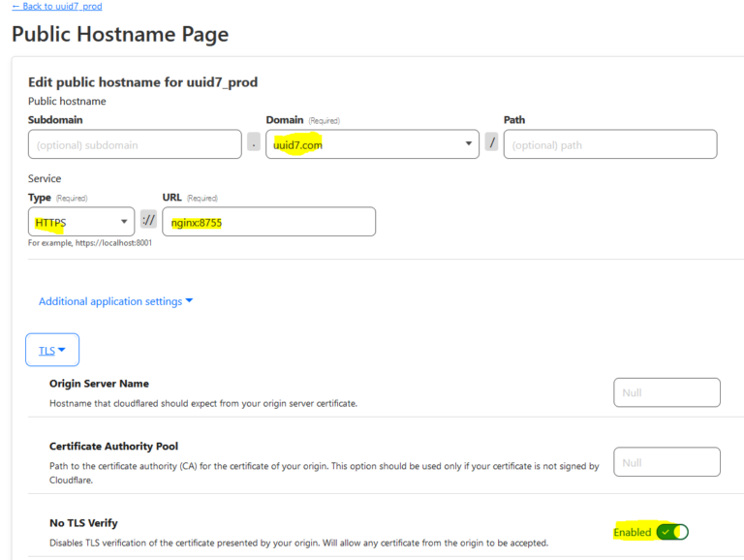
Task: Open the Domain dropdown showing uuid7.com
Action: pyautogui.click(x=372, y=144)
